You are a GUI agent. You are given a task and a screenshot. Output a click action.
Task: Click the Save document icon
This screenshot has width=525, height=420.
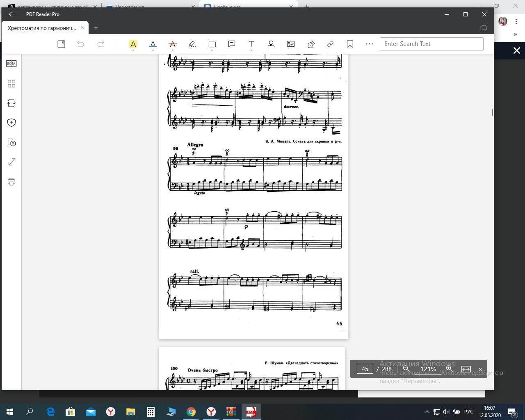click(x=61, y=44)
